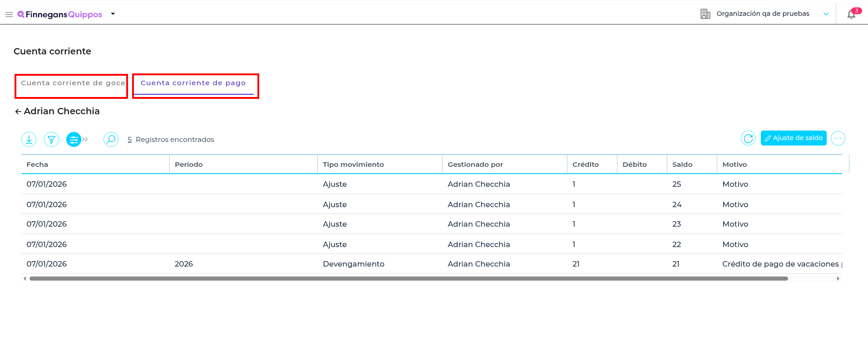Switch to Cuenta corriente de goce tab

[x=73, y=83]
